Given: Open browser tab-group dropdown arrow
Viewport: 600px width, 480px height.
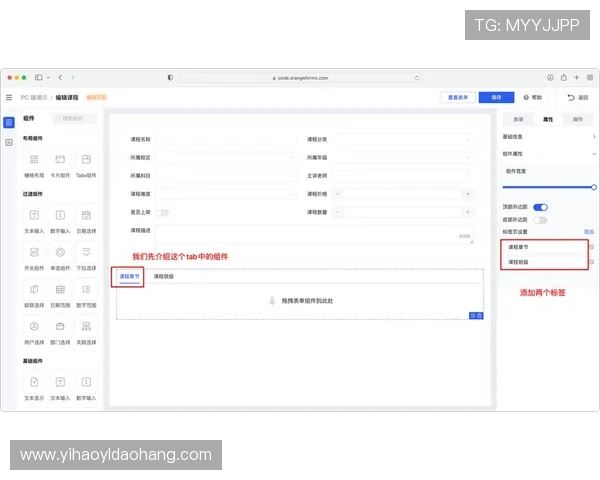Looking at the screenshot, I should pos(48,77).
